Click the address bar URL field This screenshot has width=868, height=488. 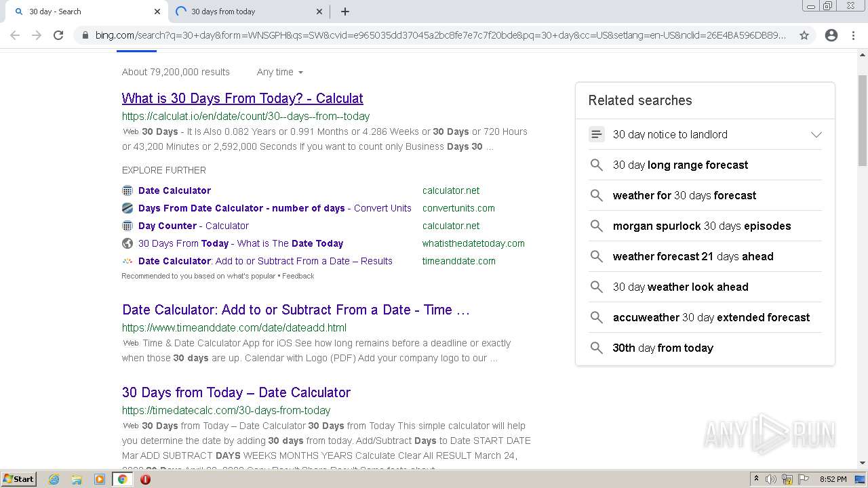[441, 35]
